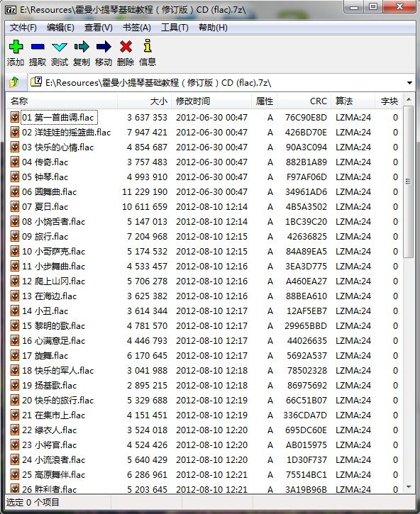
Task: Click the up-folder icon beside the address bar
Action: click(14, 82)
